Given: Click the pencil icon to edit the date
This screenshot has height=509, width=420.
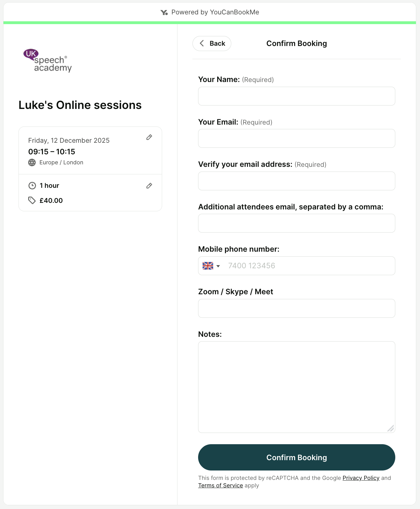Looking at the screenshot, I should pyautogui.click(x=149, y=137).
